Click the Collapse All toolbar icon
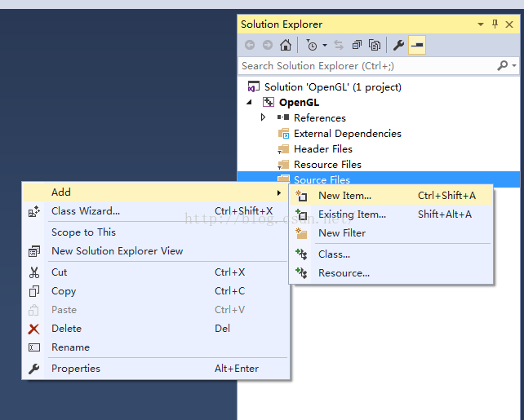This screenshot has width=524, height=420. coord(357,45)
